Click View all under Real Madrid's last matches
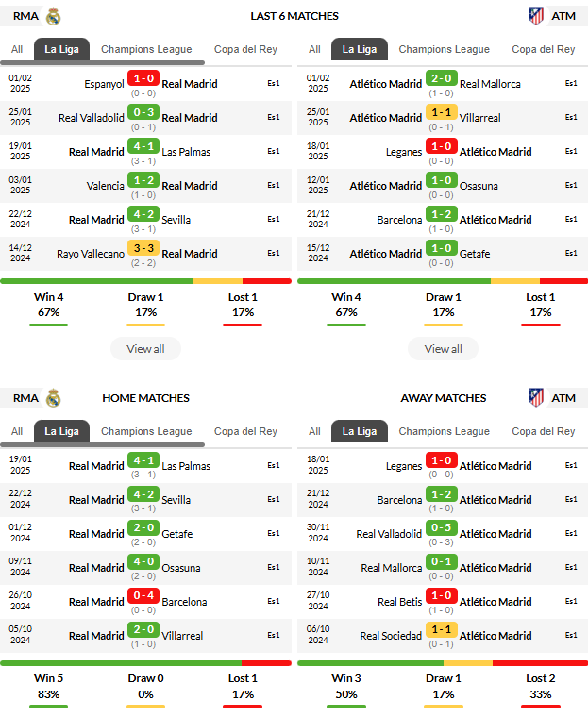The height and width of the screenshot is (716, 588). pyautogui.click(x=145, y=349)
